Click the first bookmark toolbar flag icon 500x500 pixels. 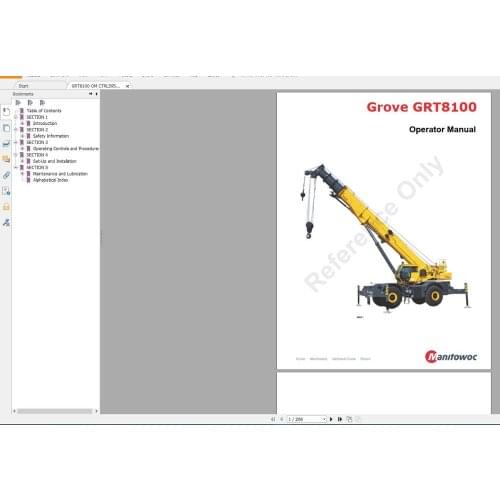point(18,103)
